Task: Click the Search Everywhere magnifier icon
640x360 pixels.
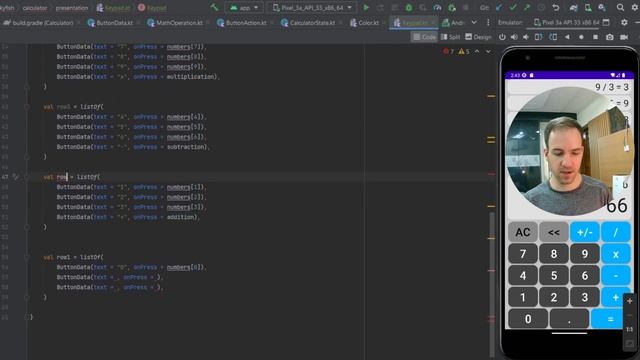Action: [x=620, y=7]
